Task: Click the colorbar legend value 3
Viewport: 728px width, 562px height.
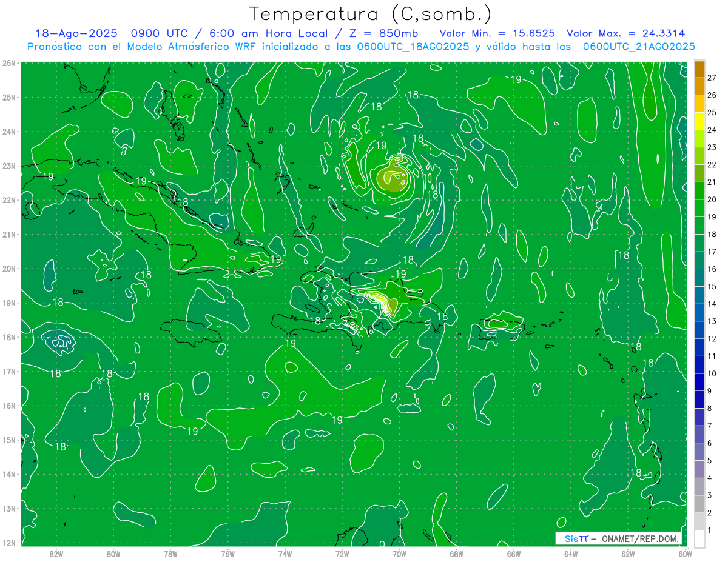Action: coord(710,495)
